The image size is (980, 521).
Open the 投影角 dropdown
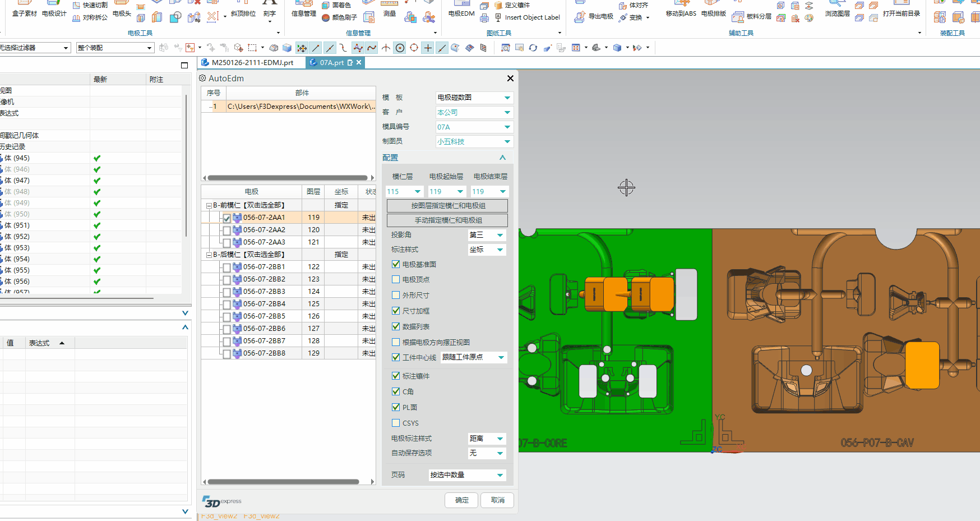pos(487,235)
